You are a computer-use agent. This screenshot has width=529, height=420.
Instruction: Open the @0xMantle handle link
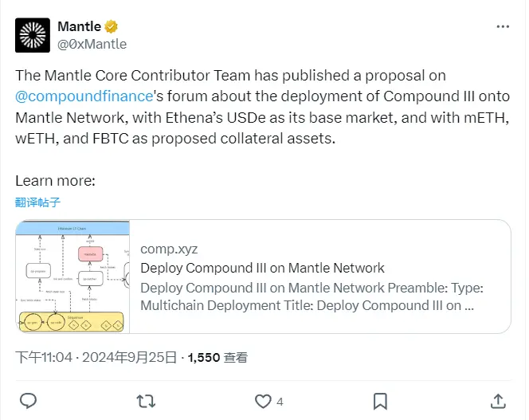92,44
